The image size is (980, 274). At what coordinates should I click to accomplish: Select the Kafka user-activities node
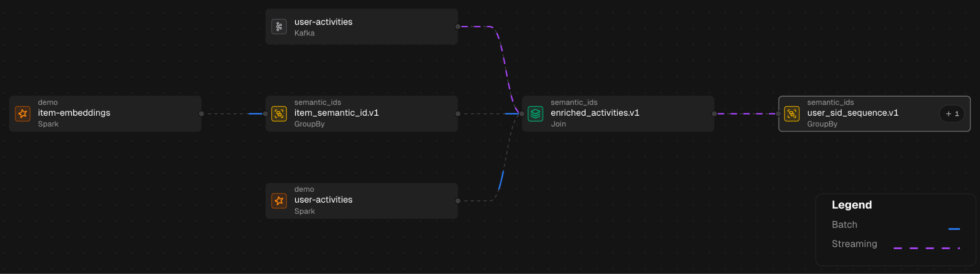click(362, 27)
